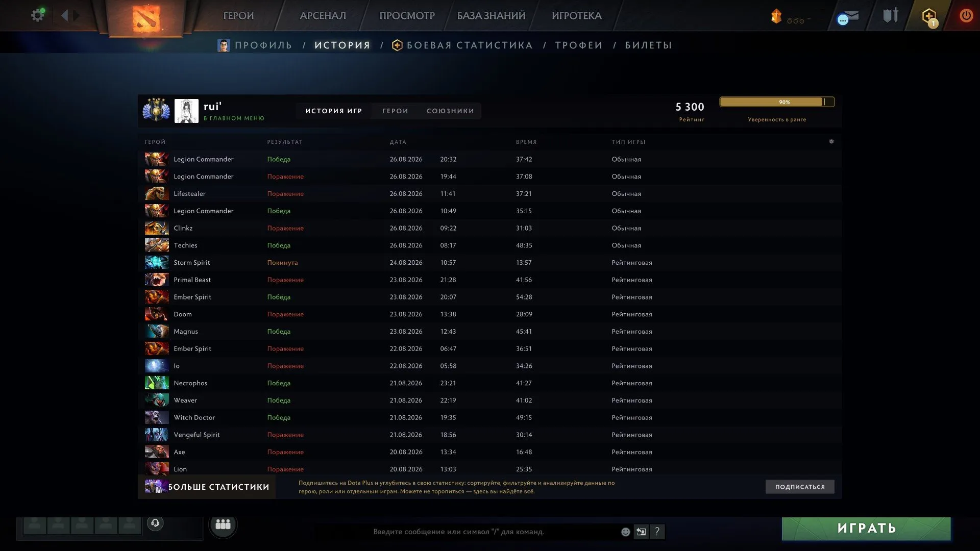Go back with the left arrow

tap(64, 15)
